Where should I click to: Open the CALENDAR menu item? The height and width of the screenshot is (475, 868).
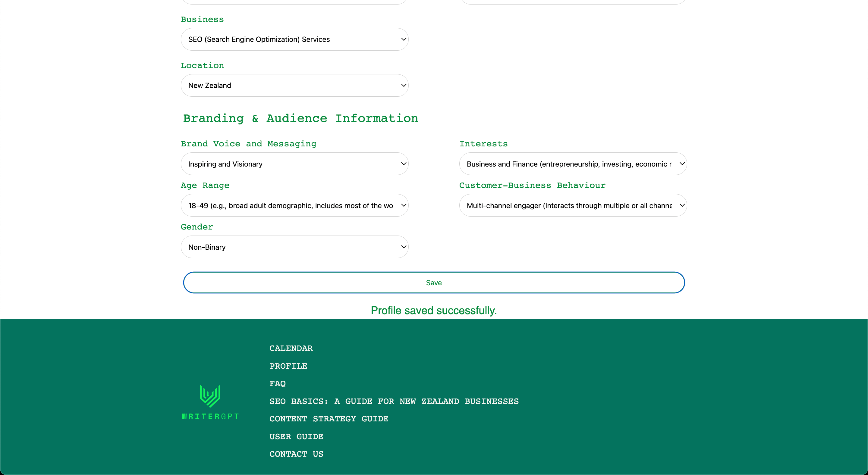pyautogui.click(x=291, y=349)
